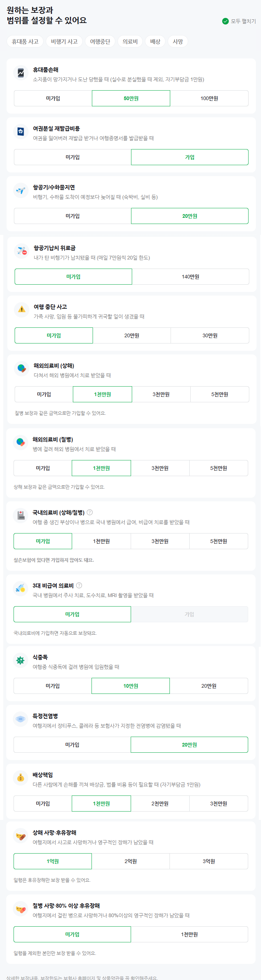This screenshot has width=261, height=980.
Task: Select 100만원 for 휴대품손해
Action: click(209, 98)
